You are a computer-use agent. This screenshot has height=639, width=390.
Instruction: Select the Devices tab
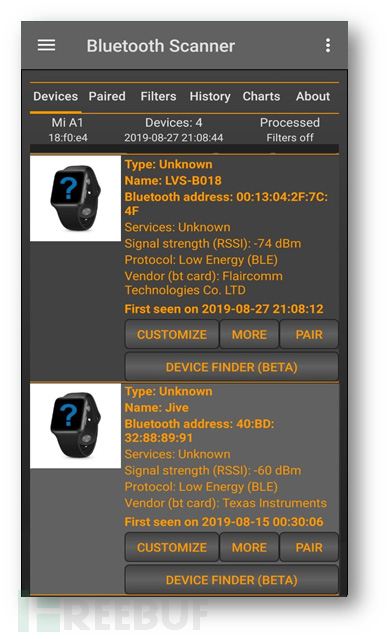(55, 96)
